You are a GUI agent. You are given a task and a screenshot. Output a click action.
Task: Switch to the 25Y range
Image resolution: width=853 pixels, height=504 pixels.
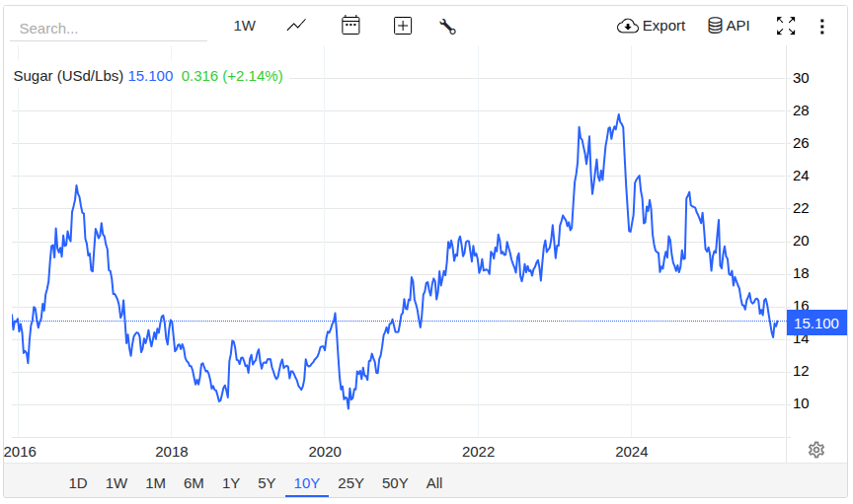[x=350, y=483]
